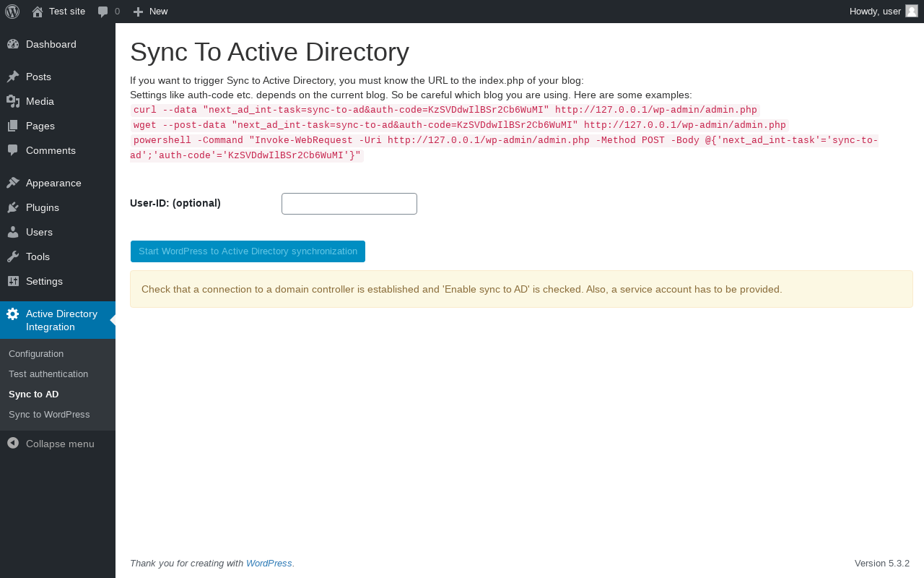
Task: Open the Test site home icon
Action: (x=38, y=12)
